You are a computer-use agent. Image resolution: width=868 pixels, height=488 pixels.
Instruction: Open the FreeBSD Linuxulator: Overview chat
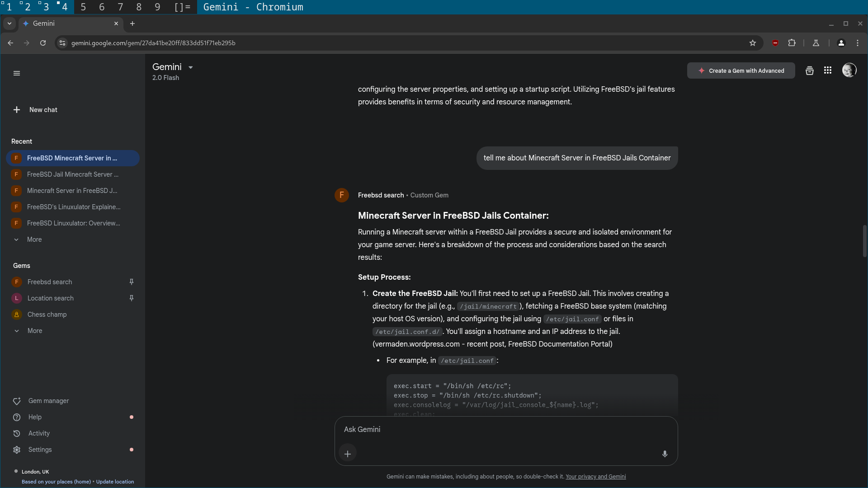(x=73, y=223)
